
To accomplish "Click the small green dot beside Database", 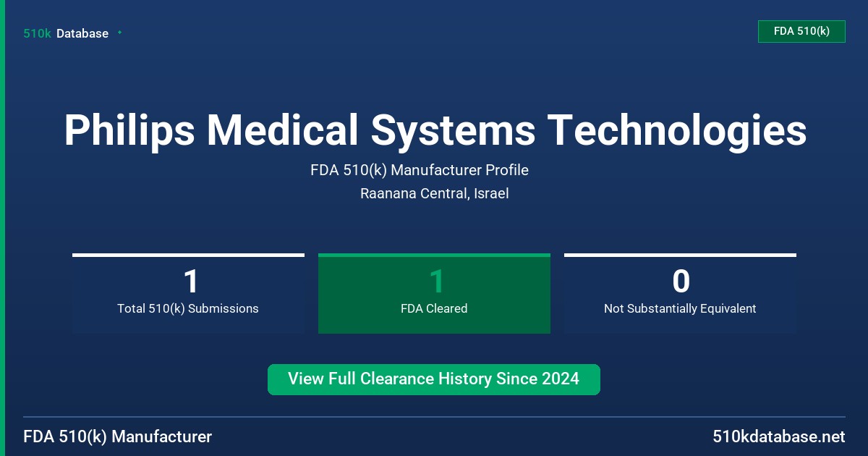I will coord(119,33).
